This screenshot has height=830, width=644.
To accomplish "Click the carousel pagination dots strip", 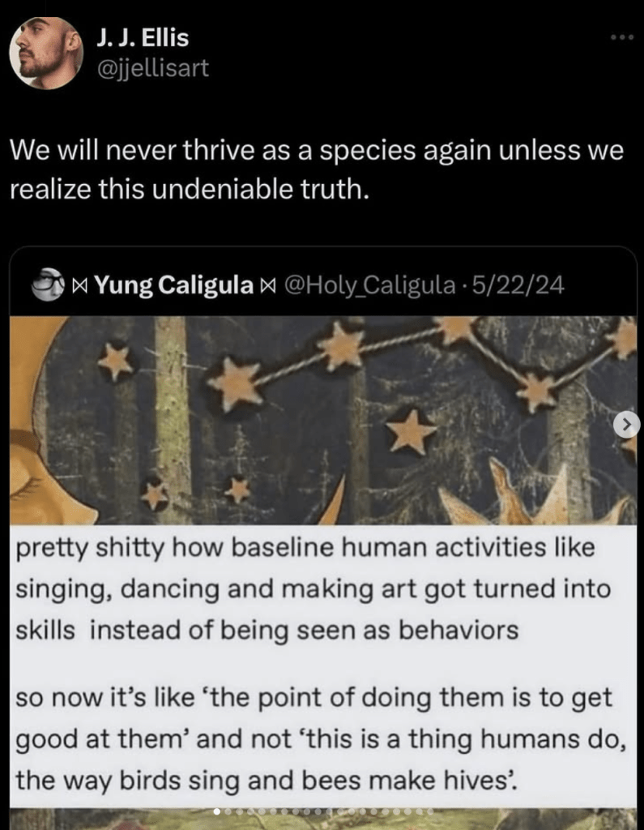I will pos(324,811).
